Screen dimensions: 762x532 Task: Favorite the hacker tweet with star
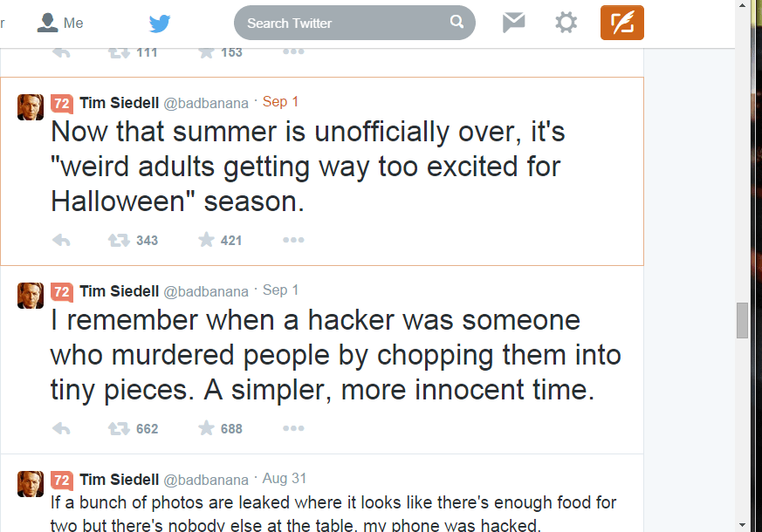(x=207, y=428)
